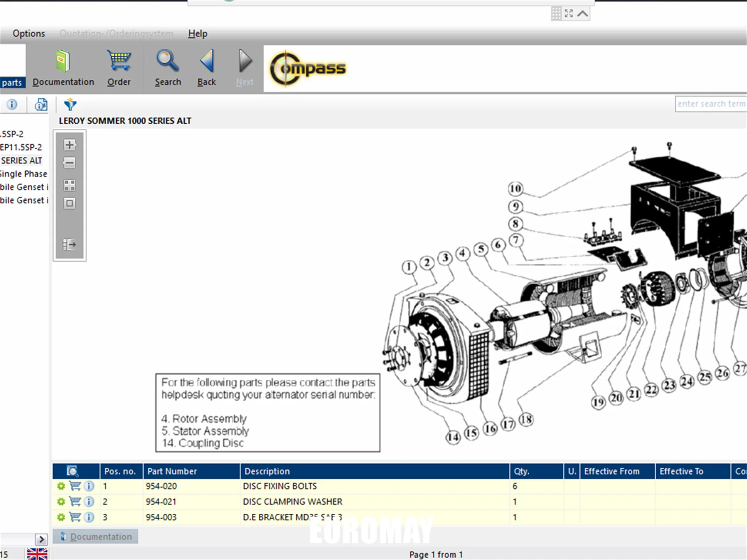Click the fullscreen expand icon at top
This screenshot has height=560, width=747.
[569, 14]
